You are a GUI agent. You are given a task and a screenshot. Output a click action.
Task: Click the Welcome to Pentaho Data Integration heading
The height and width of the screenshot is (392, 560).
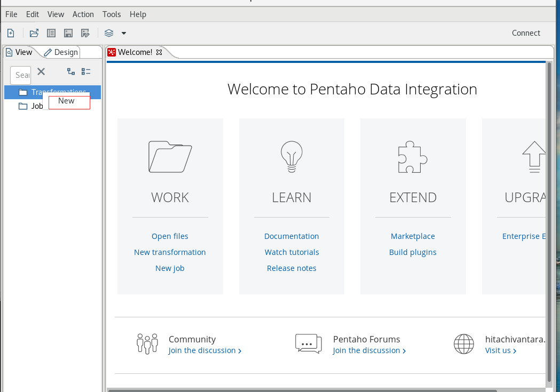352,89
